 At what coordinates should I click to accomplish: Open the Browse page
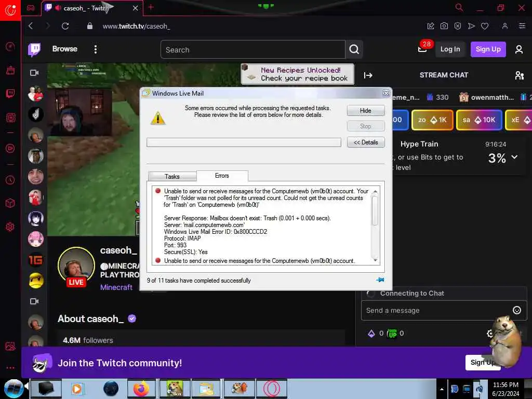[65, 49]
